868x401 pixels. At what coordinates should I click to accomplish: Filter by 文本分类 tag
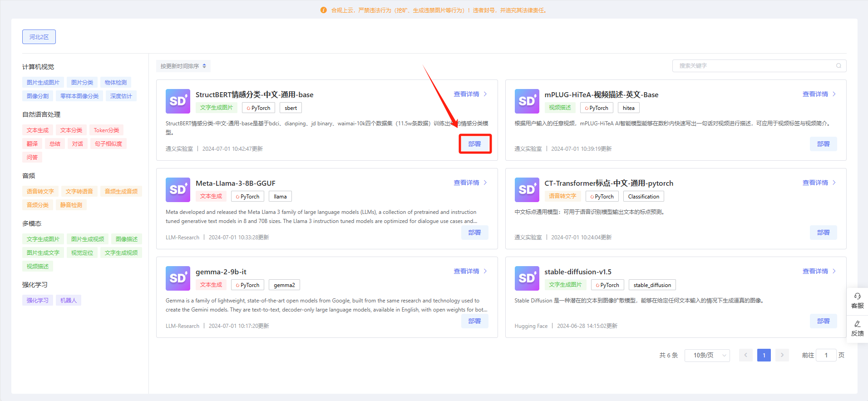point(71,130)
